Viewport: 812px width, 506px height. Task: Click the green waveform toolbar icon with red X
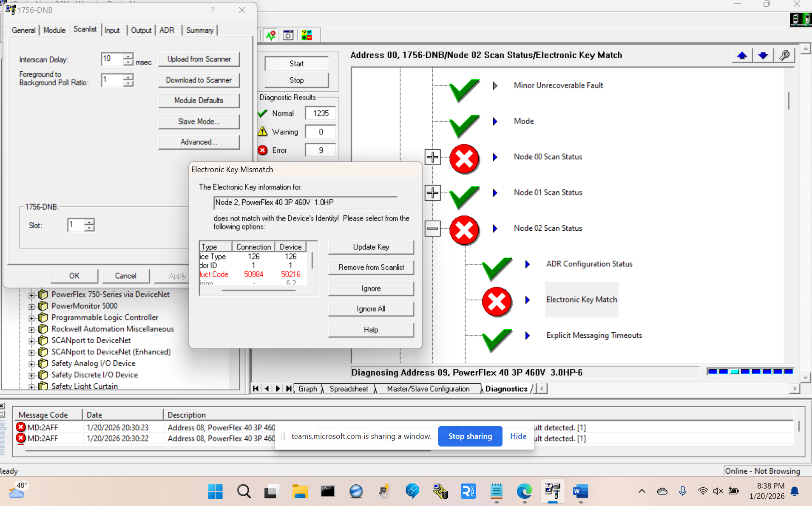click(x=270, y=35)
